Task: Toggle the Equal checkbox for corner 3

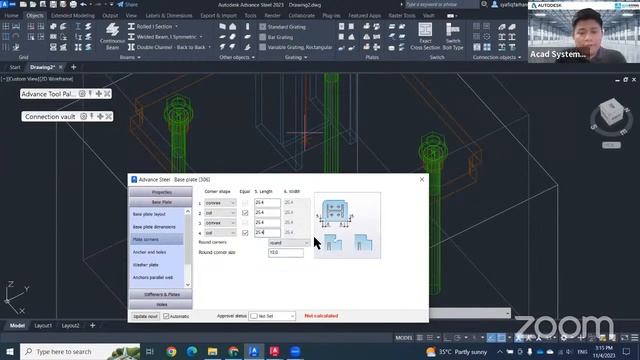Action: click(x=245, y=222)
